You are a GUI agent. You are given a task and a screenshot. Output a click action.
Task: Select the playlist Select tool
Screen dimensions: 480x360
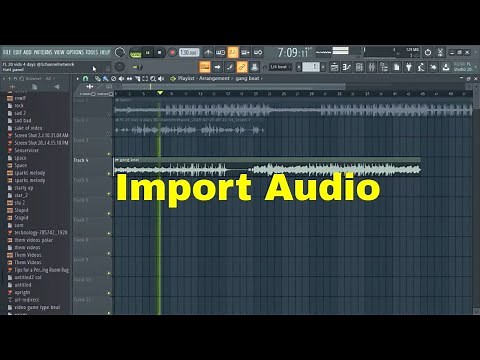[x=145, y=79]
